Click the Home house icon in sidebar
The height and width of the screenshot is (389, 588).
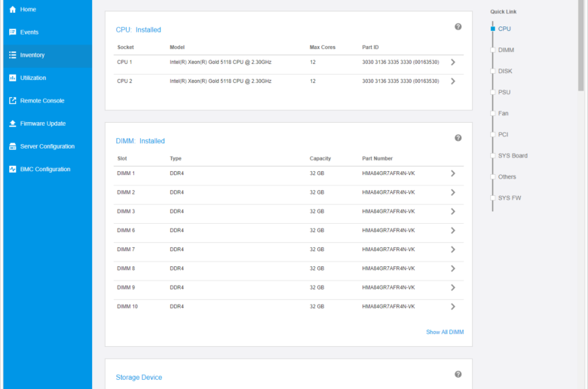[x=12, y=9]
